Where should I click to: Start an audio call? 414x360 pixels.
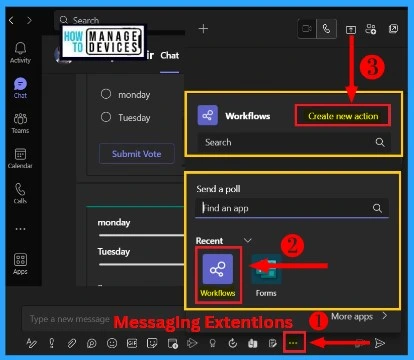tap(326, 29)
